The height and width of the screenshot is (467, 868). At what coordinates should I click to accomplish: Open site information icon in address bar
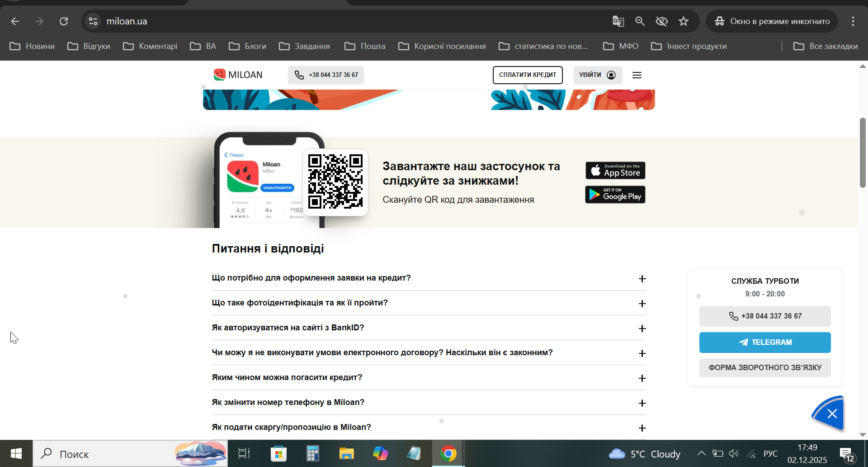coord(93,21)
